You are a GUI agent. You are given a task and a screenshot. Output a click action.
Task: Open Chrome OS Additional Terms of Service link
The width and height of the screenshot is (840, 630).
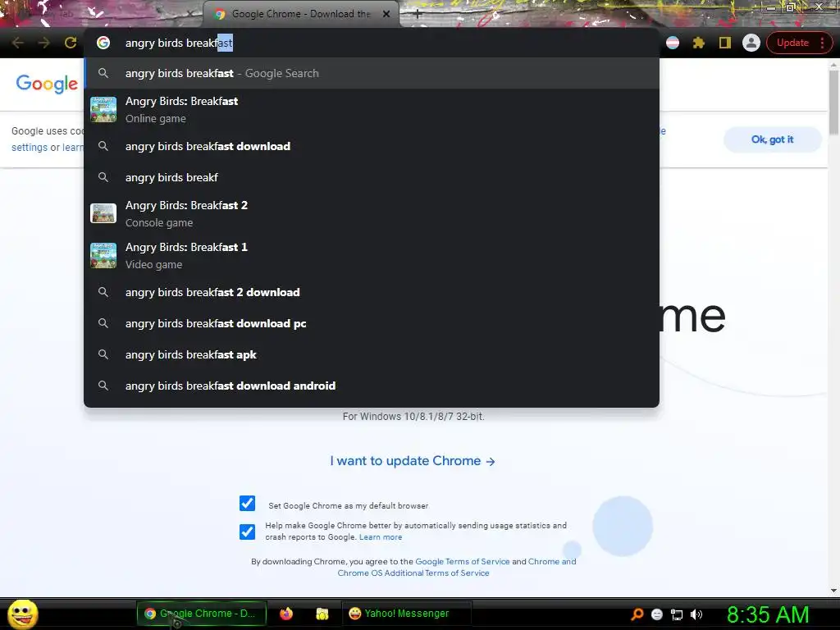[x=413, y=573]
